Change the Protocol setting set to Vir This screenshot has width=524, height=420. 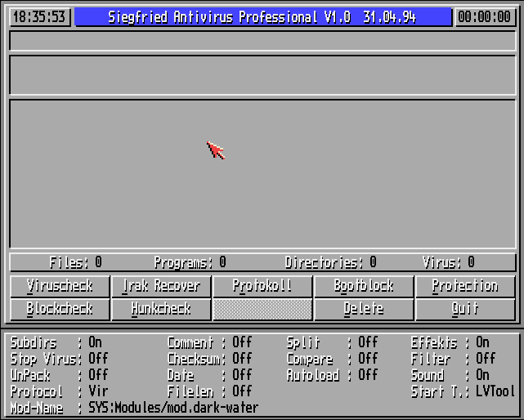[x=59, y=391]
